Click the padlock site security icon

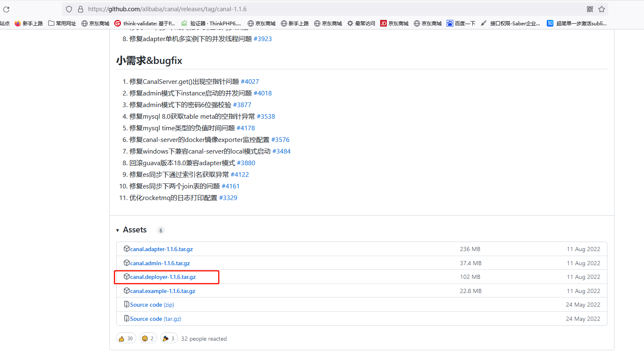pyautogui.click(x=81, y=9)
